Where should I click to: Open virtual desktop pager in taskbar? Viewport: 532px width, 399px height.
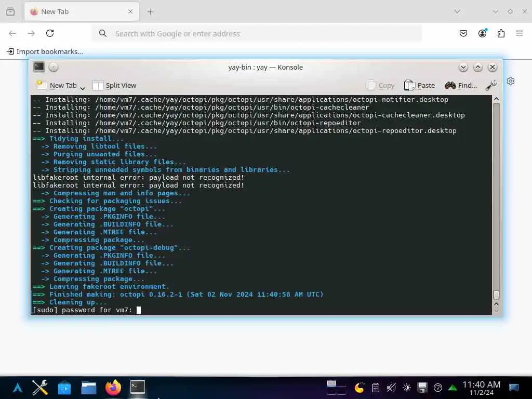(336, 388)
